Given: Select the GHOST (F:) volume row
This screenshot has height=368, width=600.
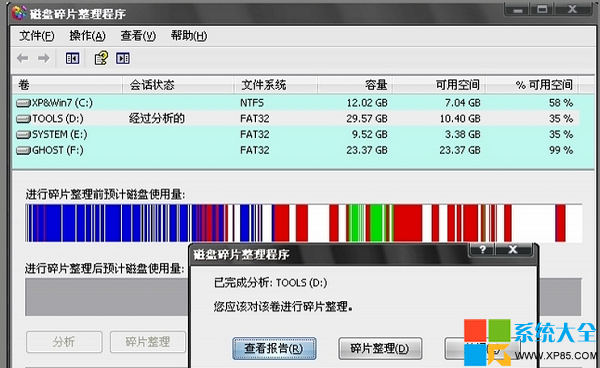Looking at the screenshot, I should pos(296,150).
